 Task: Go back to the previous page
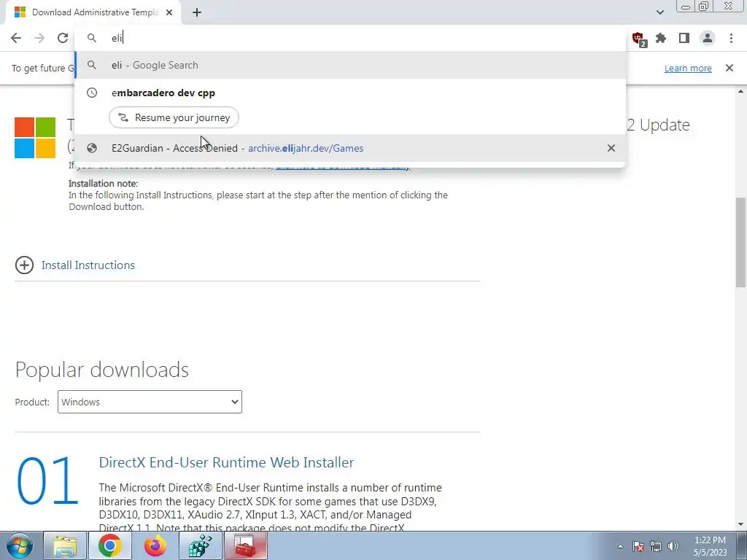coord(16,38)
